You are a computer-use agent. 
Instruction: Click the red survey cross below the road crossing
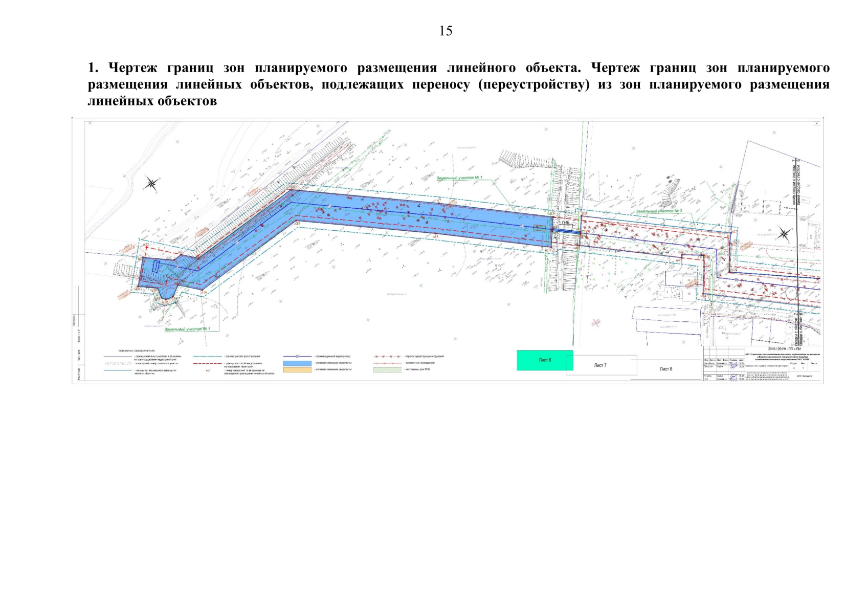point(596,322)
